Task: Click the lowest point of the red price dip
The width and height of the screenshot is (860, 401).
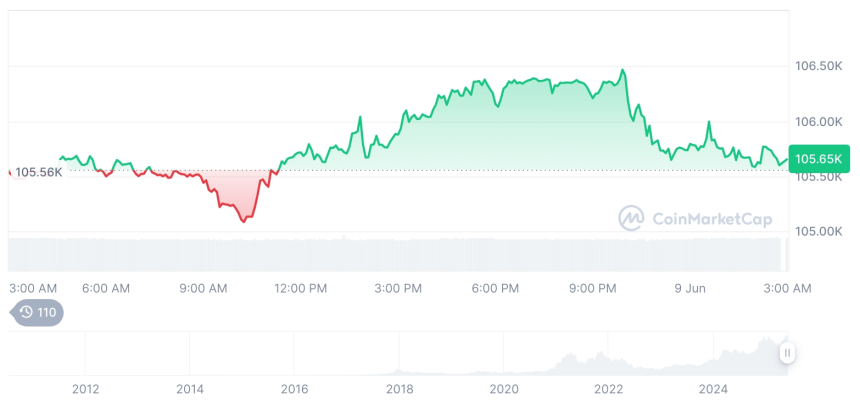Action: pos(243,221)
